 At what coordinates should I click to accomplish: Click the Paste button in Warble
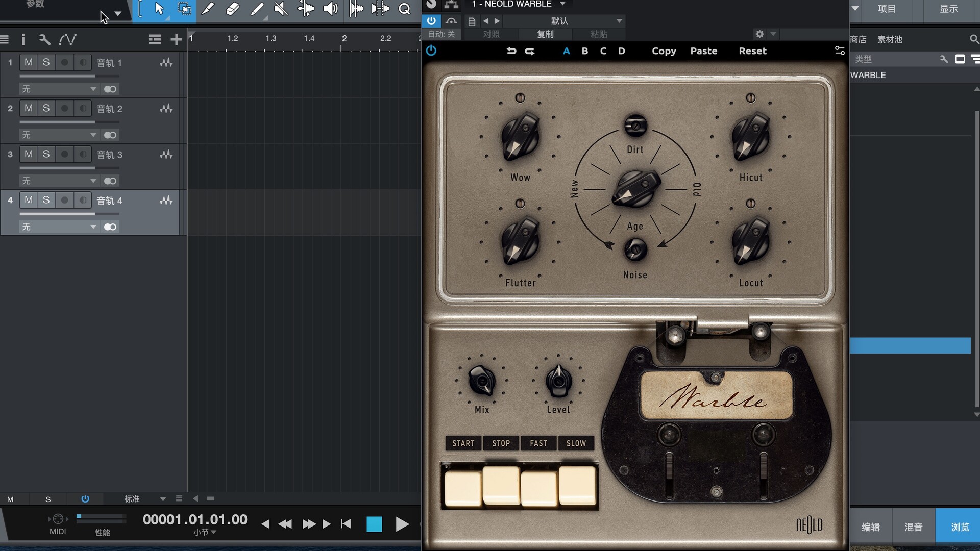pyautogui.click(x=703, y=51)
